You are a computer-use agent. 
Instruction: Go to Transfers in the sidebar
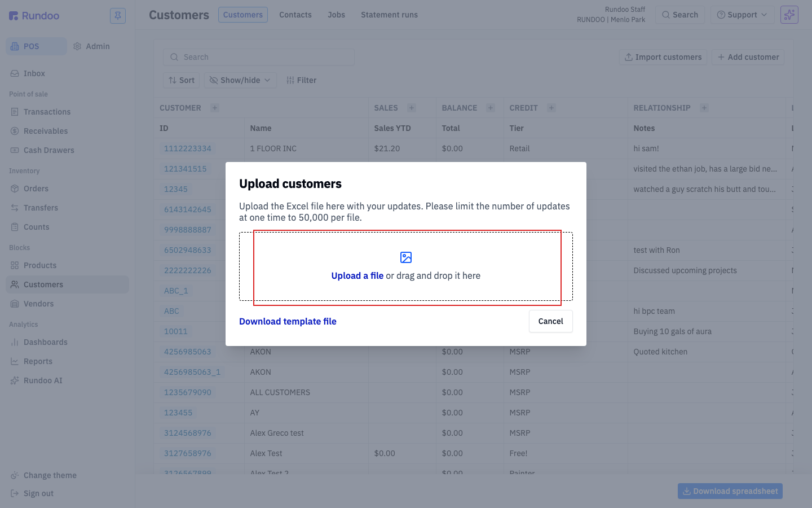click(68, 208)
